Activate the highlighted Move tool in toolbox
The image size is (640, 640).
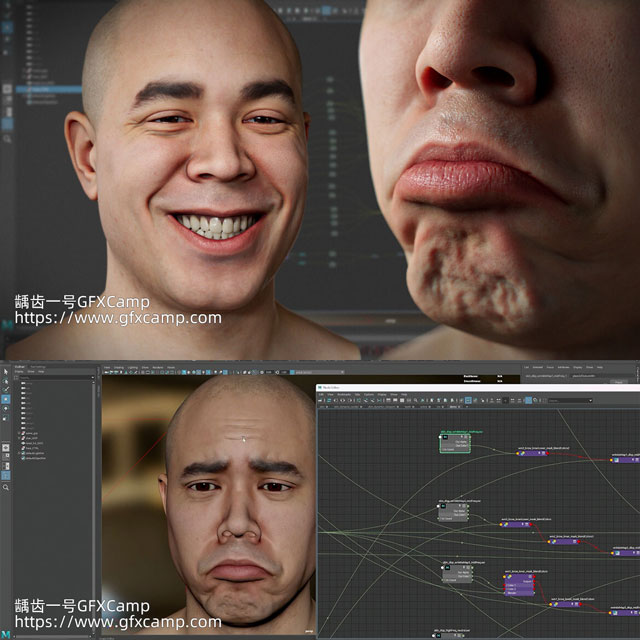coord(6,399)
